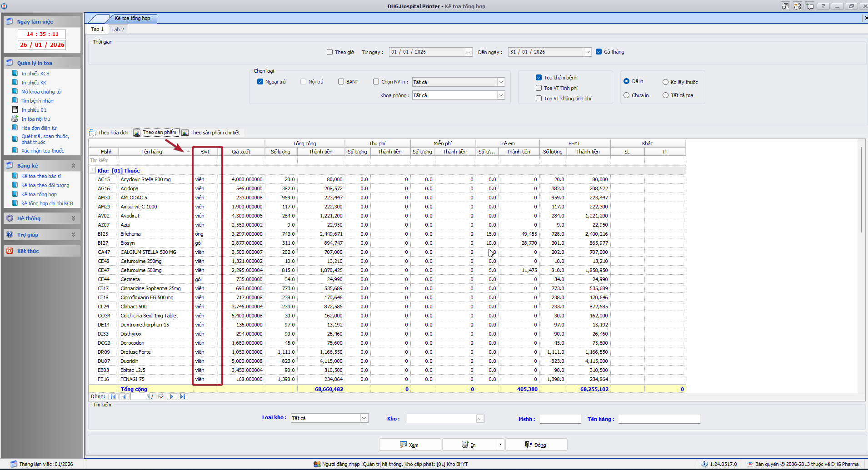Collapse the Kho: [01] Thuốc group
The image size is (868, 470).
[92, 171]
